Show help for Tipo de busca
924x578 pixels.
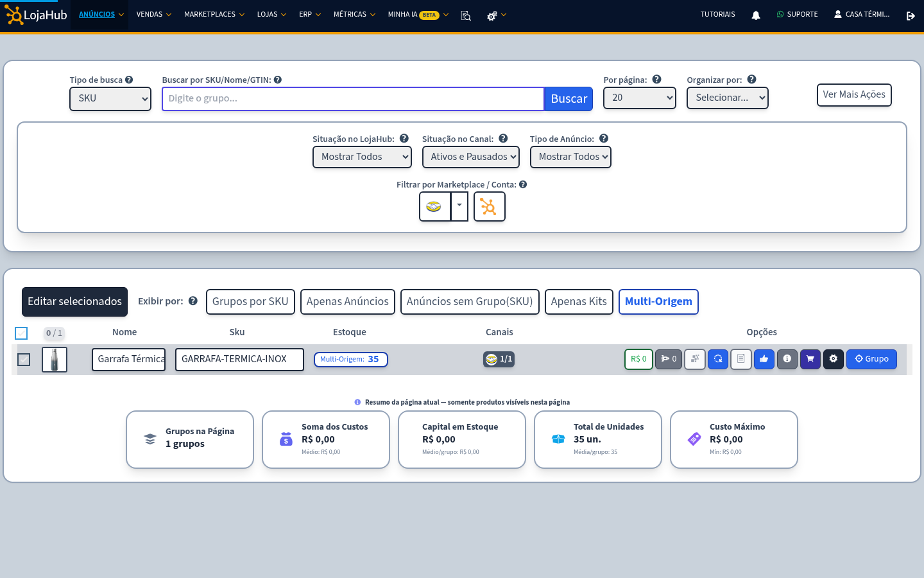[129, 80]
